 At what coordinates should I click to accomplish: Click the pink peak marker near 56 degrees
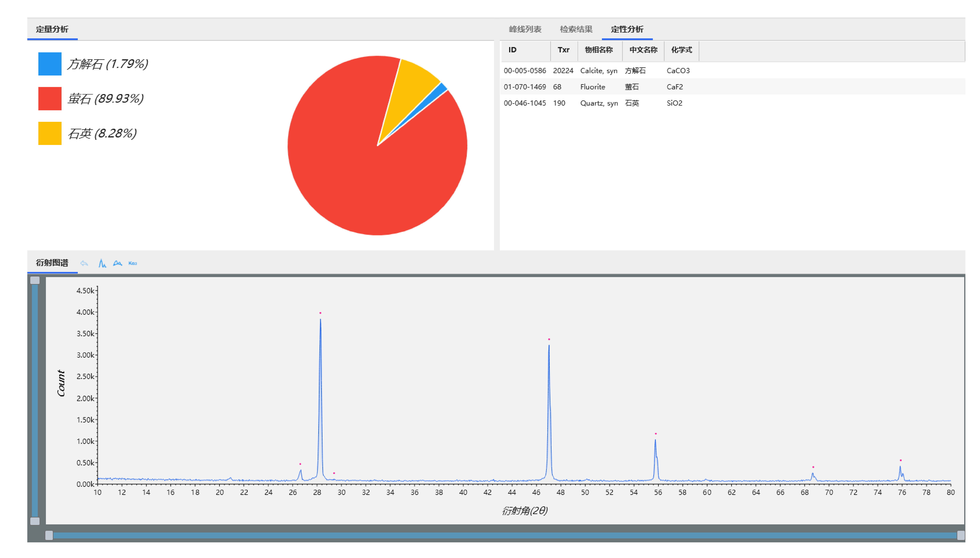point(656,434)
